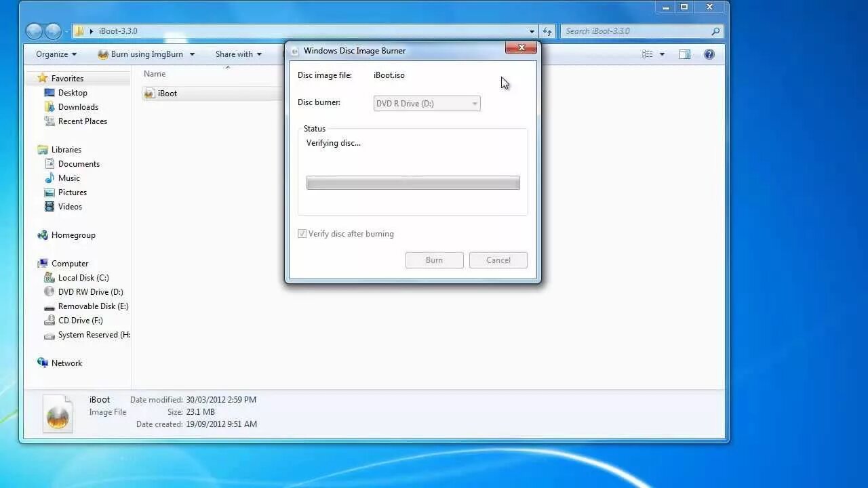Click the Date modified value 30/03/2012 2:59 PM
The width and height of the screenshot is (868, 488).
coord(221,400)
